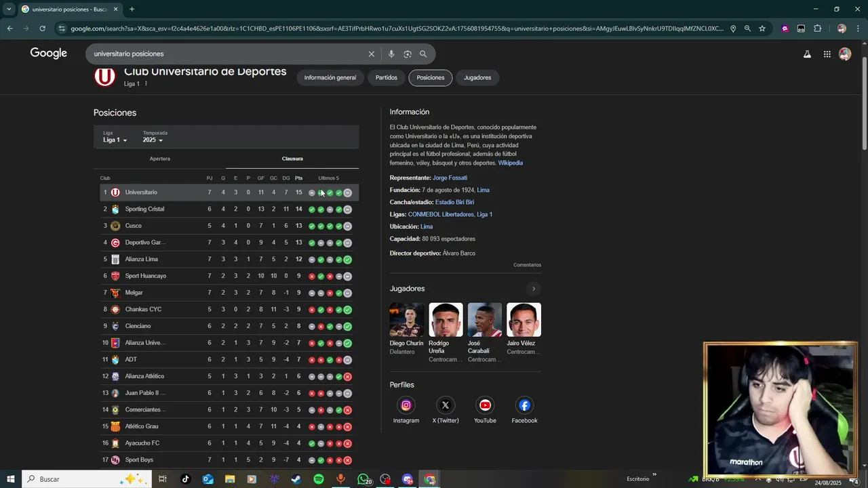The image size is (868, 488).
Task: Select the Ayacucho FC row
Action: tap(229, 443)
